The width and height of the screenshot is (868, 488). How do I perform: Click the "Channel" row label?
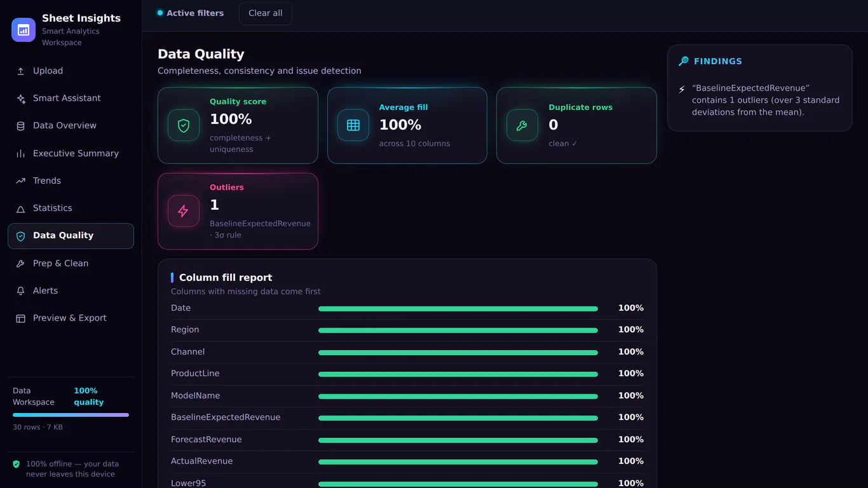(x=187, y=352)
